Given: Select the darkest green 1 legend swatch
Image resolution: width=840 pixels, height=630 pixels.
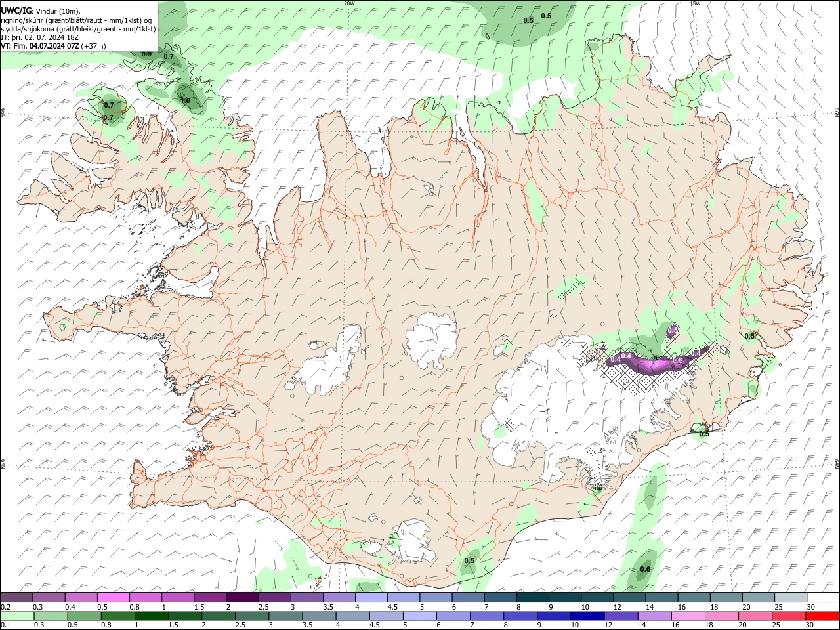Looking at the screenshot, I should [151, 616].
